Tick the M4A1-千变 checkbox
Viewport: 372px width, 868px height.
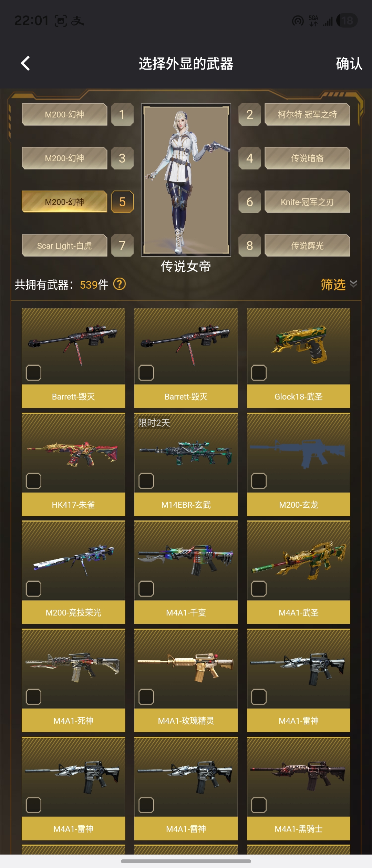tap(146, 589)
